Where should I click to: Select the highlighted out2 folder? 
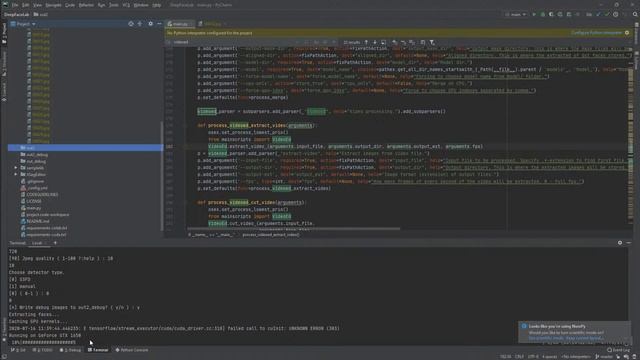click(85, 148)
